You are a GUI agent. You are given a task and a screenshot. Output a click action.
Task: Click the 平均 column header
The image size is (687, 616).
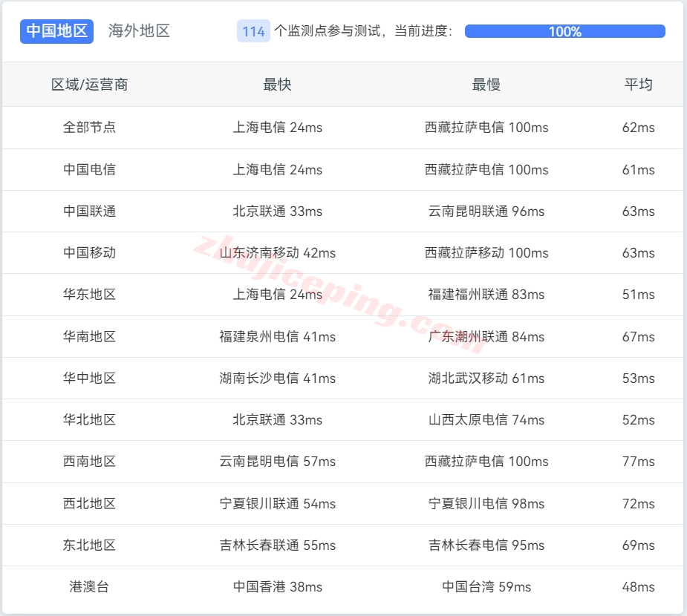click(x=639, y=85)
